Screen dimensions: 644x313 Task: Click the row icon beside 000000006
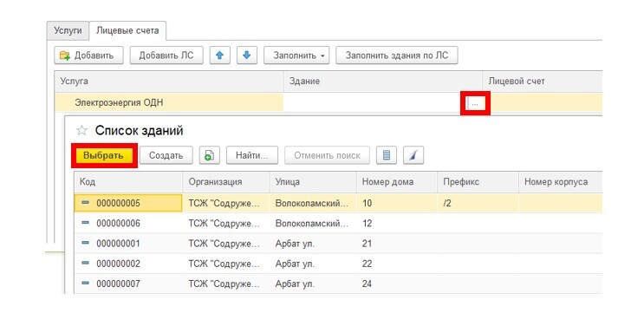86,223
